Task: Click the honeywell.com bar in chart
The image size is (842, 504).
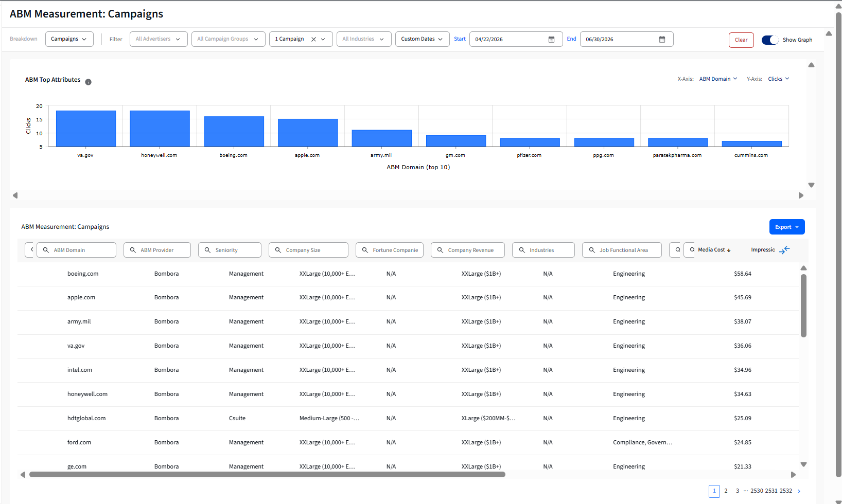Action: point(160,129)
